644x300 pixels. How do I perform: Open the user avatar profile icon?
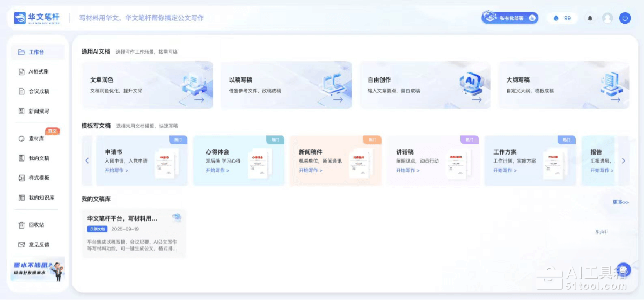608,18
